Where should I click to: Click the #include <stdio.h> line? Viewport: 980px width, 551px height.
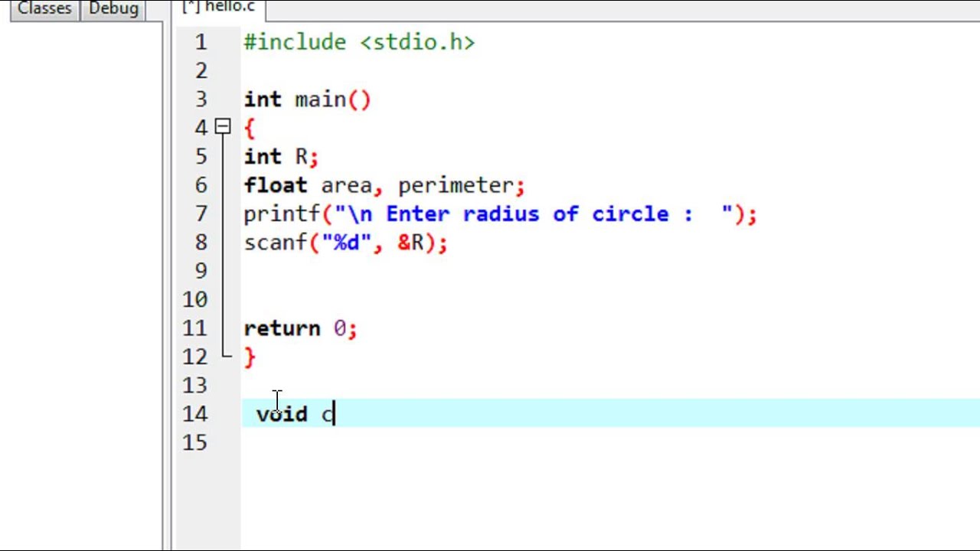point(359,42)
